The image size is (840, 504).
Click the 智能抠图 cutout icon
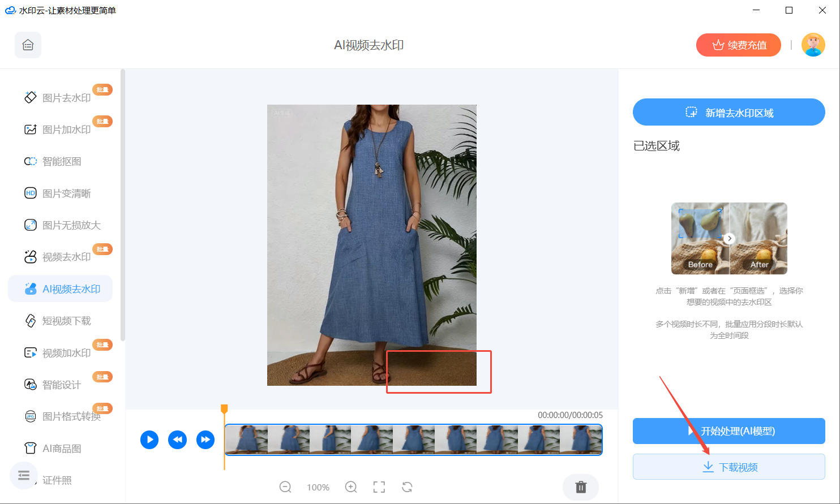31,161
